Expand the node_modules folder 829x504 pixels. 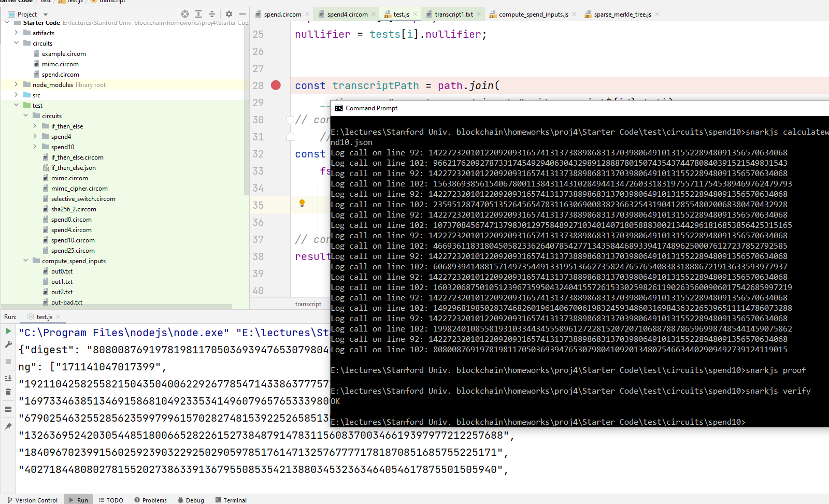coord(16,84)
